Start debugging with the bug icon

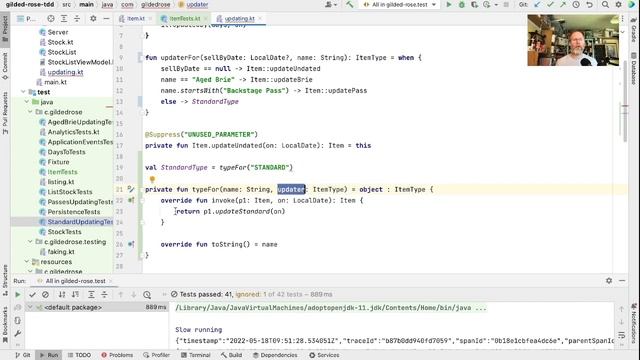[462, 4]
